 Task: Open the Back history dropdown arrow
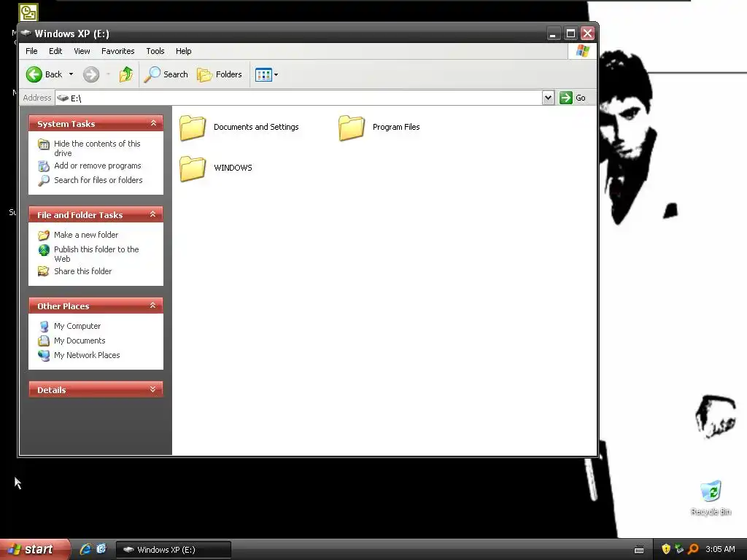tap(71, 74)
